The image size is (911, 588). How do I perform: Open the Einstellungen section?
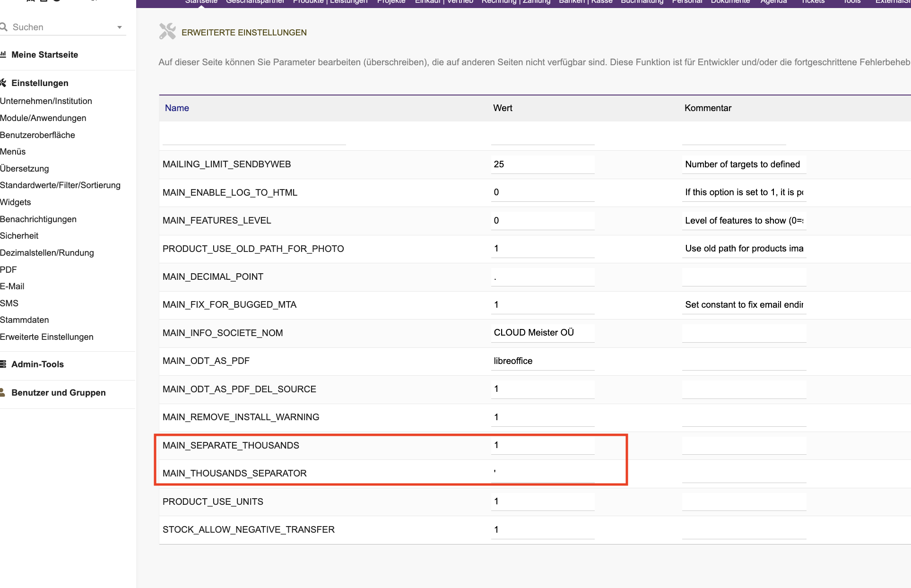tap(40, 83)
